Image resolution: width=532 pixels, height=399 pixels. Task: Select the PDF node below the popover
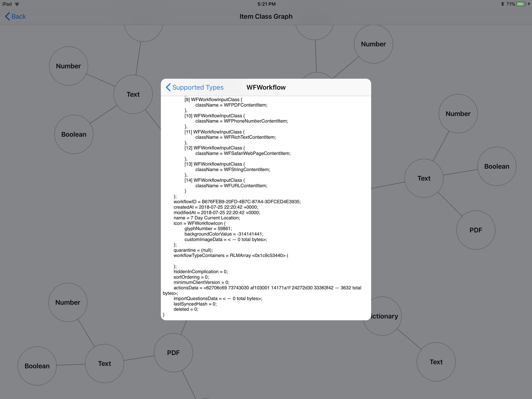click(173, 353)
